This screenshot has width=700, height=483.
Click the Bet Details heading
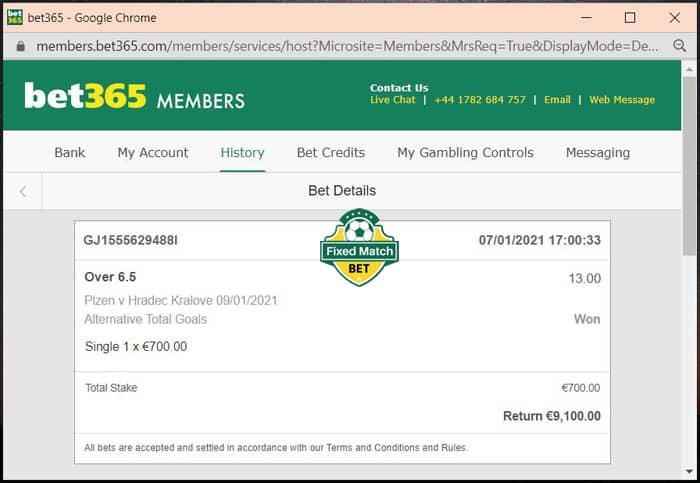click(342, 191)
